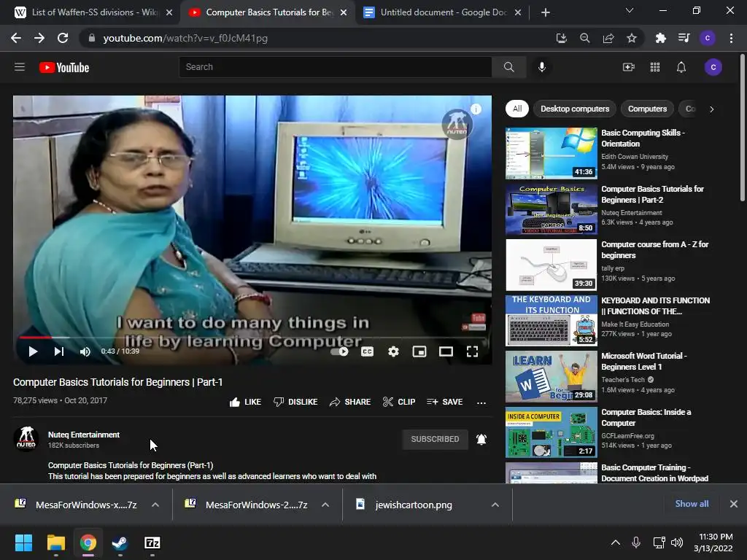The width and height of the screenshot is (747, 560).
Task: Switch to theater mode
Action: [446, 351]
